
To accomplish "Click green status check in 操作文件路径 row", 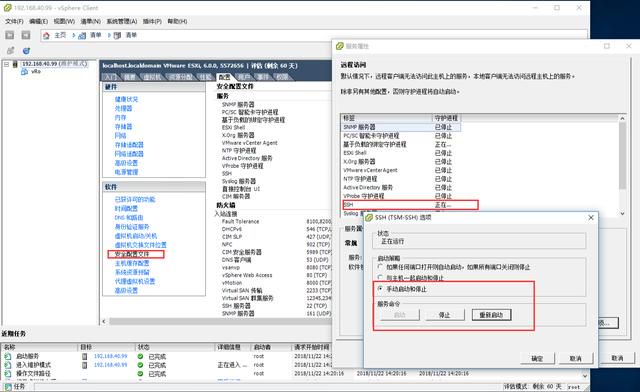I will 140,373.
